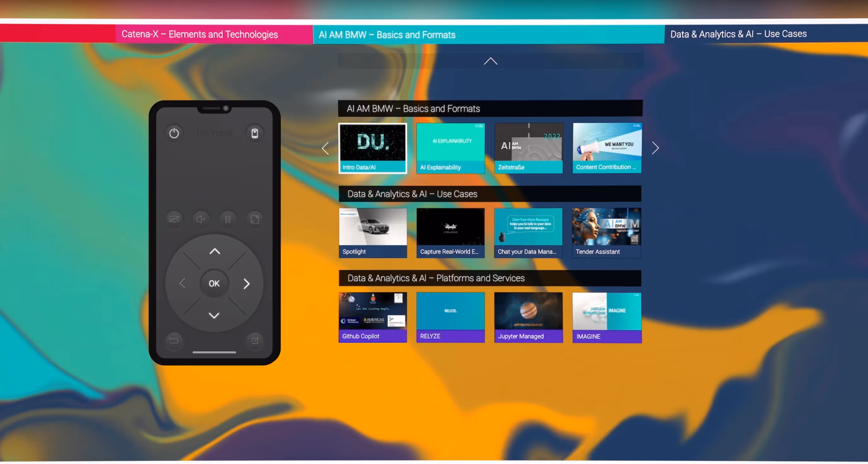Click the down arrow on the remote d-pad
Screen dimensions: 868x464
coord(214,315)
